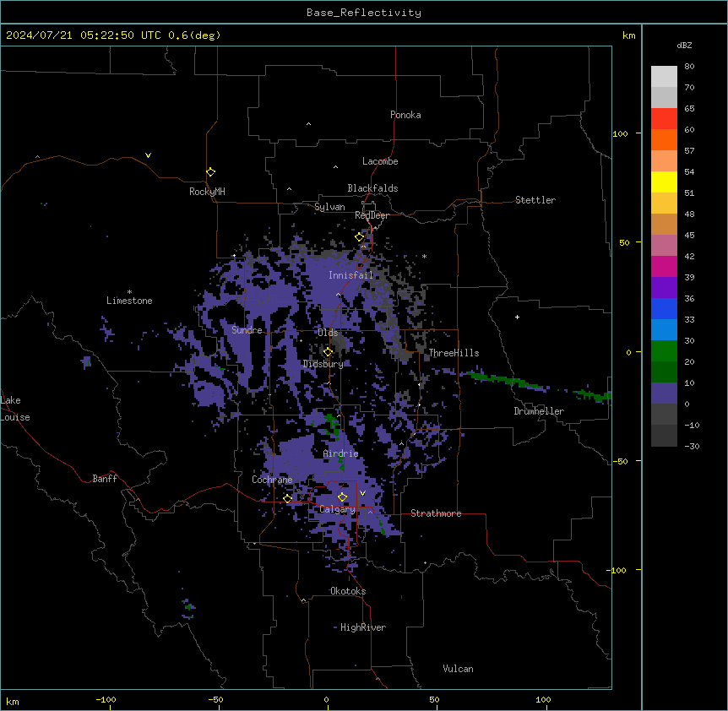Pick the light gray 70-80 dBZ legend swatch
The width and height of the screenshot is (728, 711).
[664, 76]
